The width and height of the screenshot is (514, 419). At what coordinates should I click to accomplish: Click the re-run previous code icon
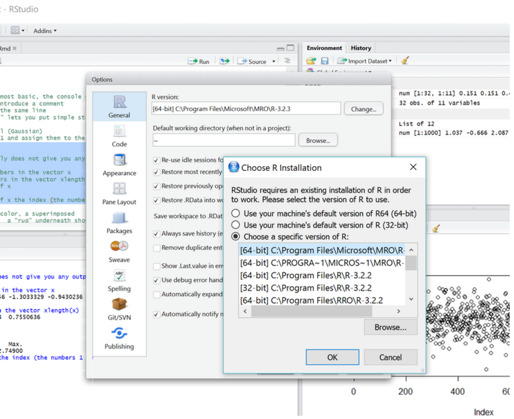click(x=225, y=61)
